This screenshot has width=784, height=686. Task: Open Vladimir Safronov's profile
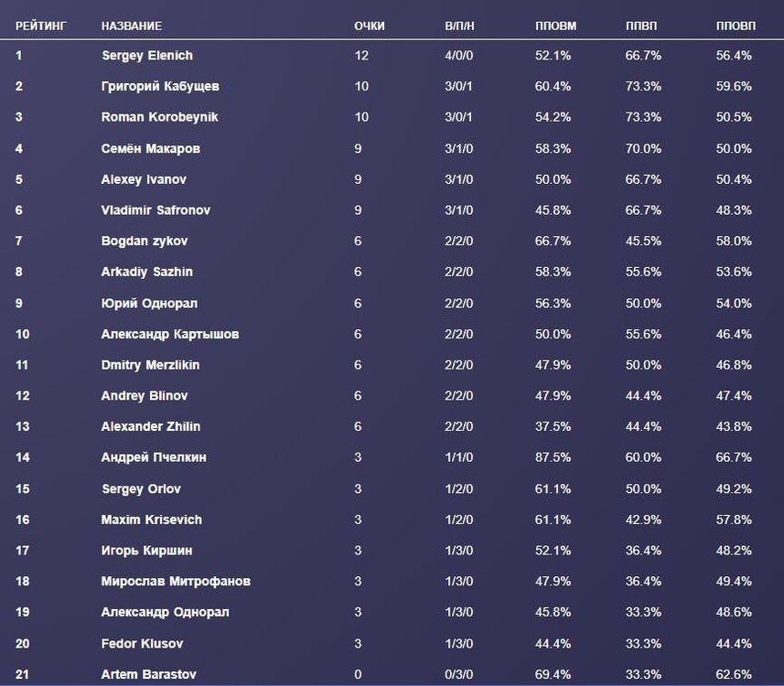coord(156,210)
